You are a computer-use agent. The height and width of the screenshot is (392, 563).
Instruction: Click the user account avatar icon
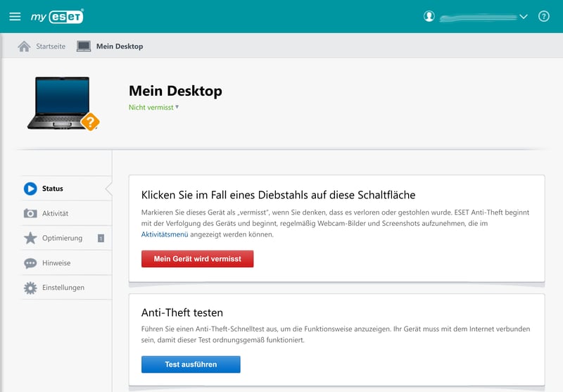(429, 16)
